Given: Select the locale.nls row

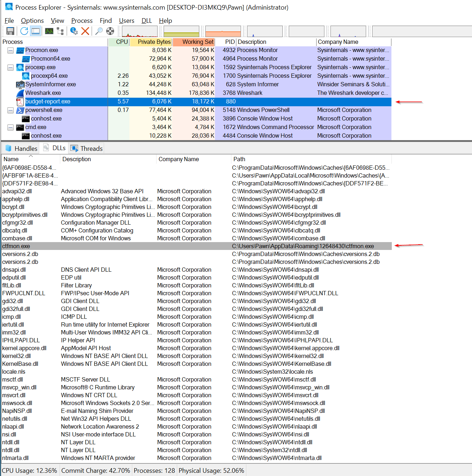Looking at the screenshot, I should pyautogui.click(x=196, y=372).
